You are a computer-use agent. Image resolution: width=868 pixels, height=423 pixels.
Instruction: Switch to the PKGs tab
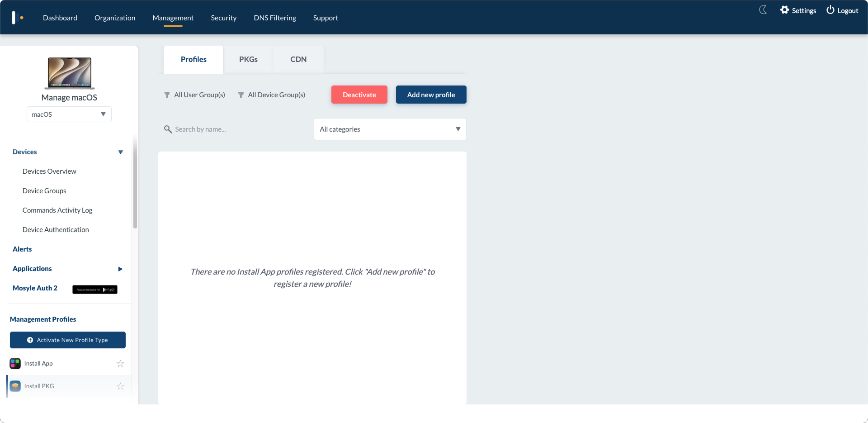(248, 60)
